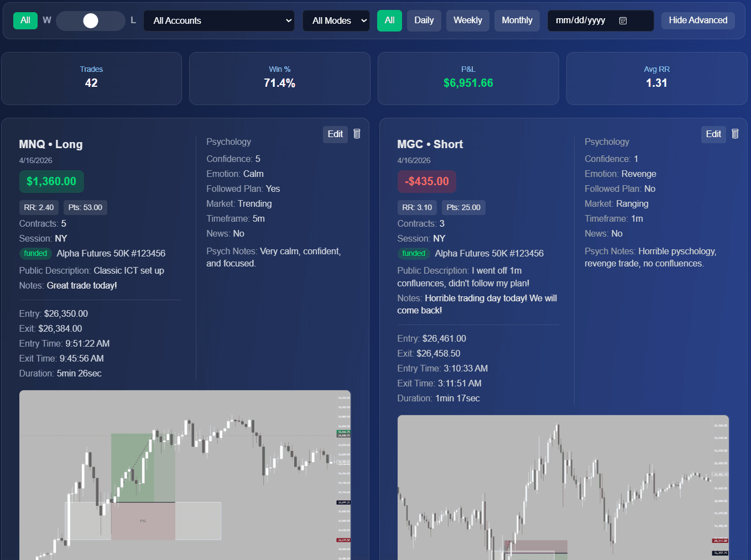Click Entry Time: 3:10:33 AM text
The image size is (751, 560).
pyautogui.click(x=442, y=368)
